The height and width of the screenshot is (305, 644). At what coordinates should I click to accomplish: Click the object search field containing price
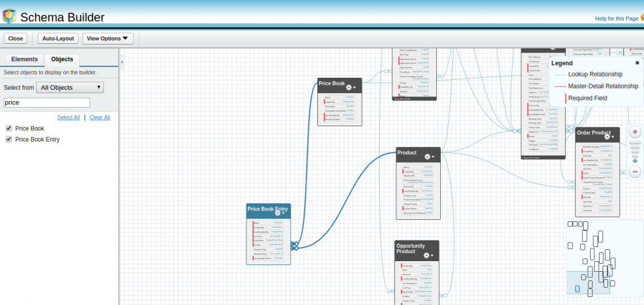tap(46, 102)
